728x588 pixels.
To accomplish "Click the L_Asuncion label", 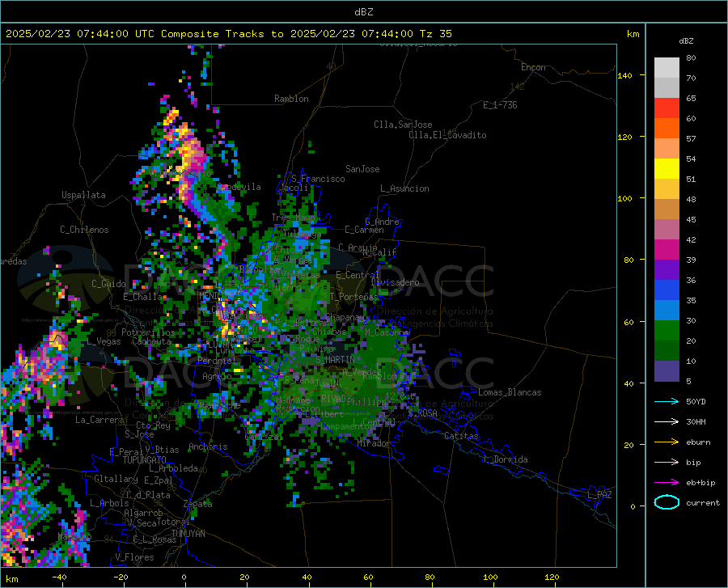I will point(404,188).
